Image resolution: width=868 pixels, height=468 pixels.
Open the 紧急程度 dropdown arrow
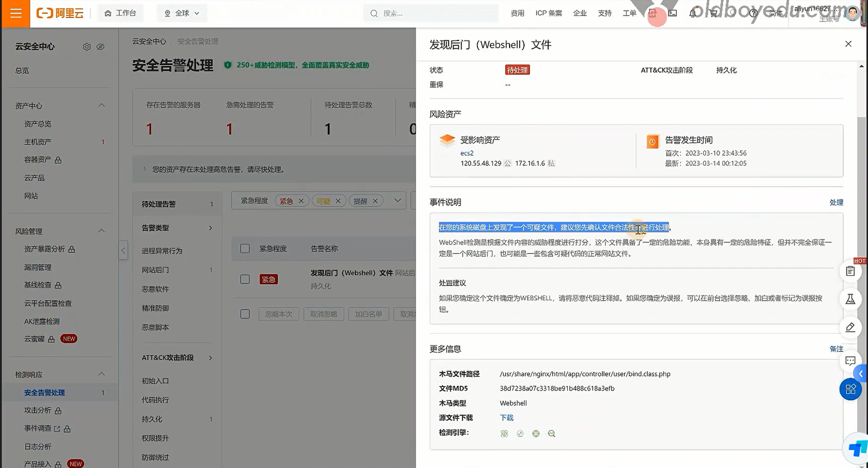398,201
